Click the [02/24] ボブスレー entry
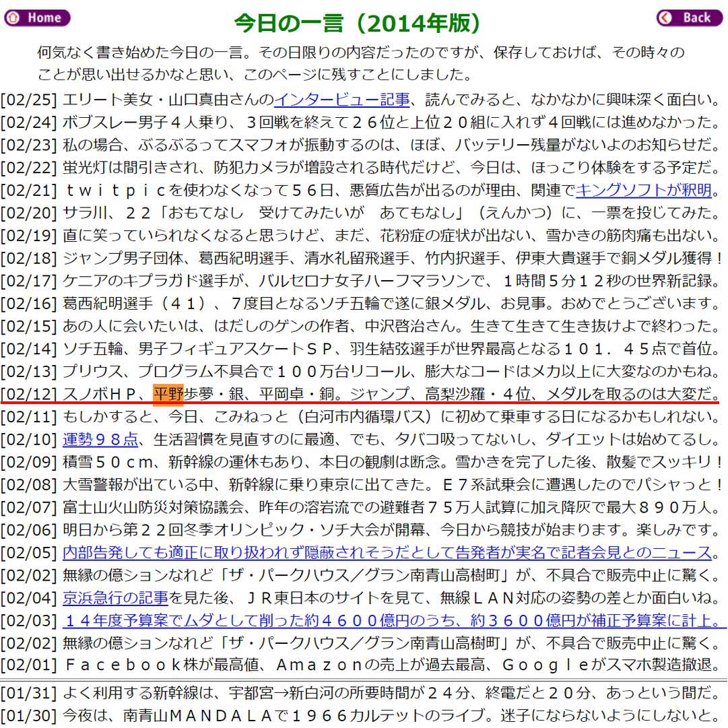 [360, 122]
